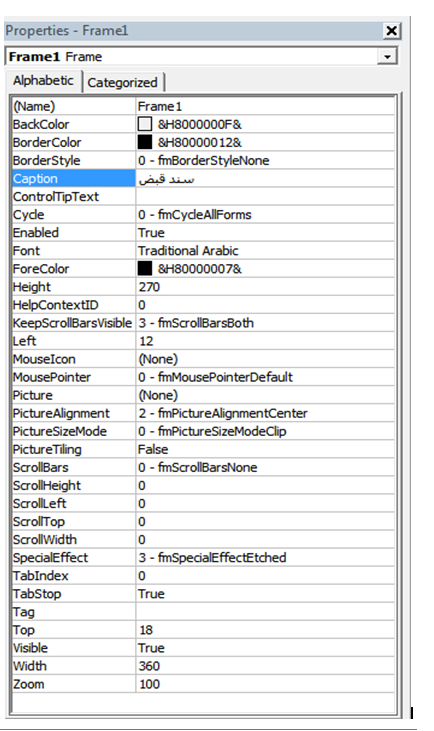Select the PictureAlignment property label
The height and width of the screenshot is (731, 434).
[x=61, y=413]
